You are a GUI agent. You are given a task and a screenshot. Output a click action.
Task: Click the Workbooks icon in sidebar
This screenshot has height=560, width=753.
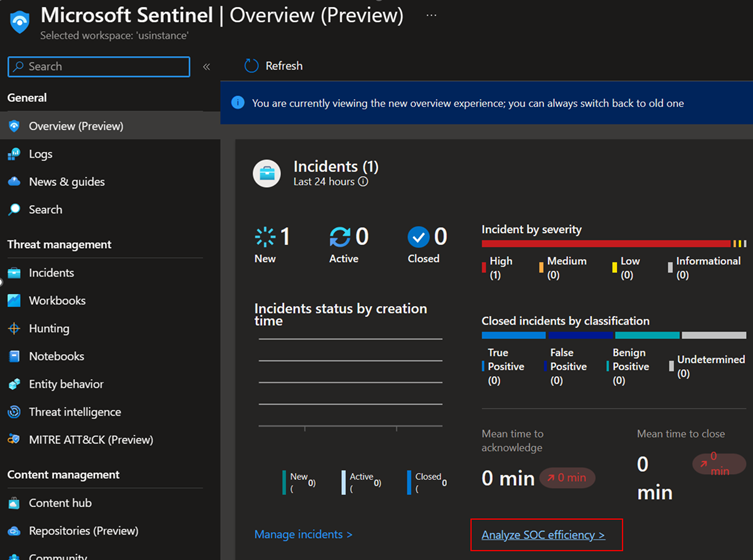pos(14,301)
